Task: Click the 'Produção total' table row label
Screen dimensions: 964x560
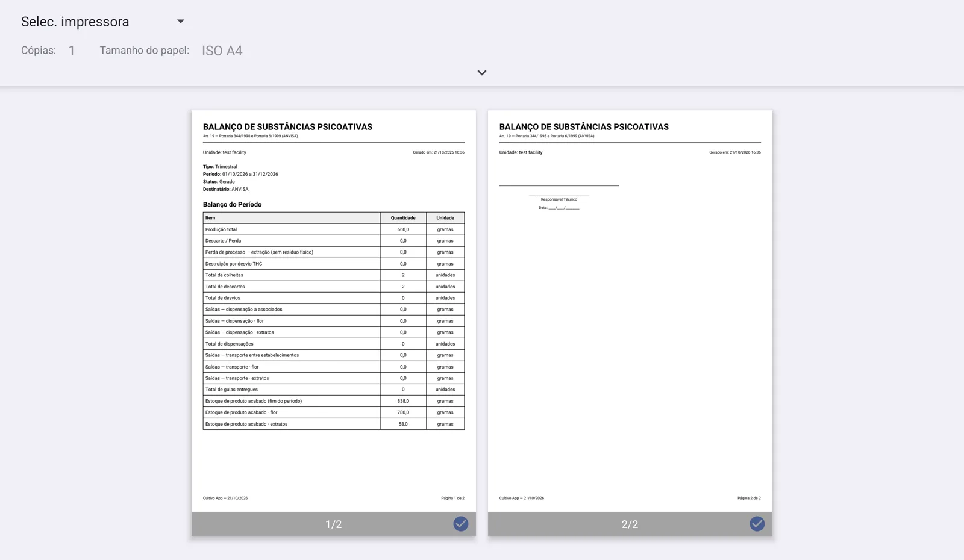Action: 221,229
